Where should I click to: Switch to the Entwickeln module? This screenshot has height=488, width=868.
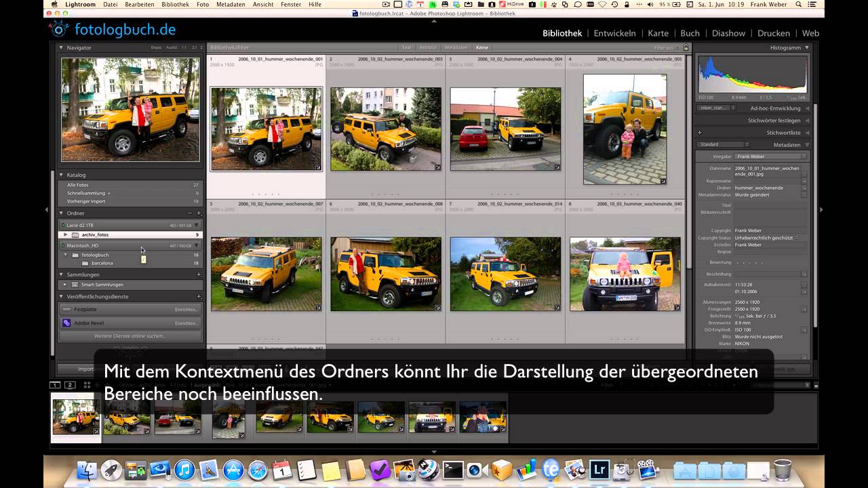tap(614, 33)
